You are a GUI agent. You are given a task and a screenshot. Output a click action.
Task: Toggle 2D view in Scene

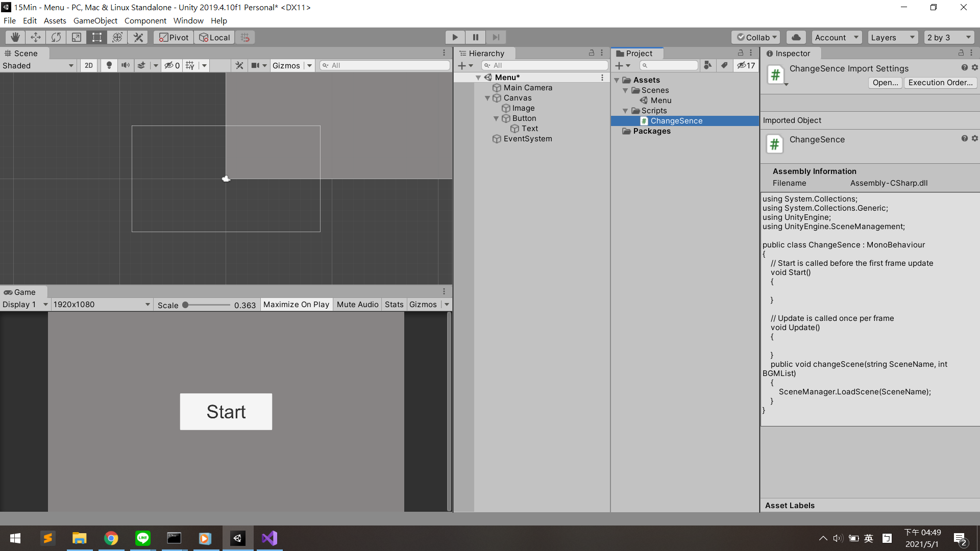[x=89, y=65]
